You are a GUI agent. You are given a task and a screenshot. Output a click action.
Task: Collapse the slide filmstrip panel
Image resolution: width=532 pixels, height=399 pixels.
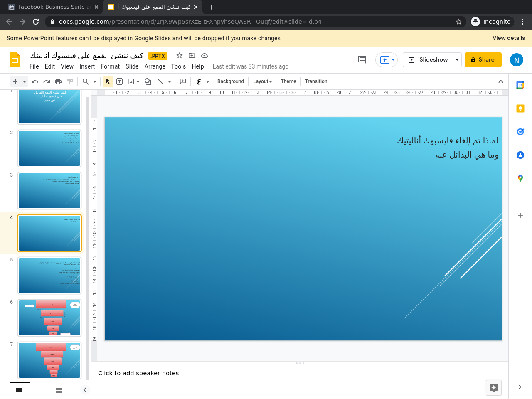click(85, 390)
